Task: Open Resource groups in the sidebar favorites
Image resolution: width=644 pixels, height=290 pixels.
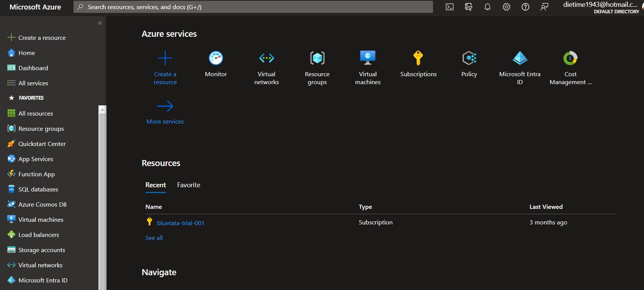Action: click(x=41, y=129)
